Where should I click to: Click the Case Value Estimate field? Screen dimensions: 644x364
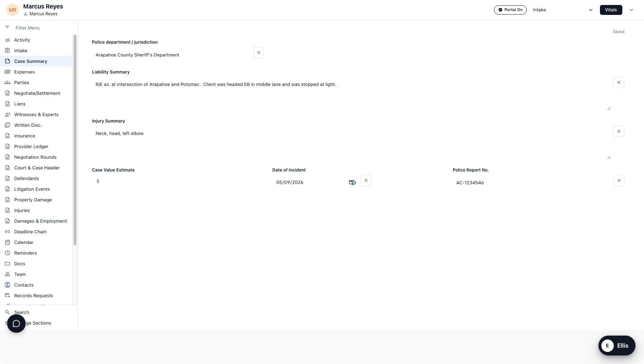pos(178,181)
